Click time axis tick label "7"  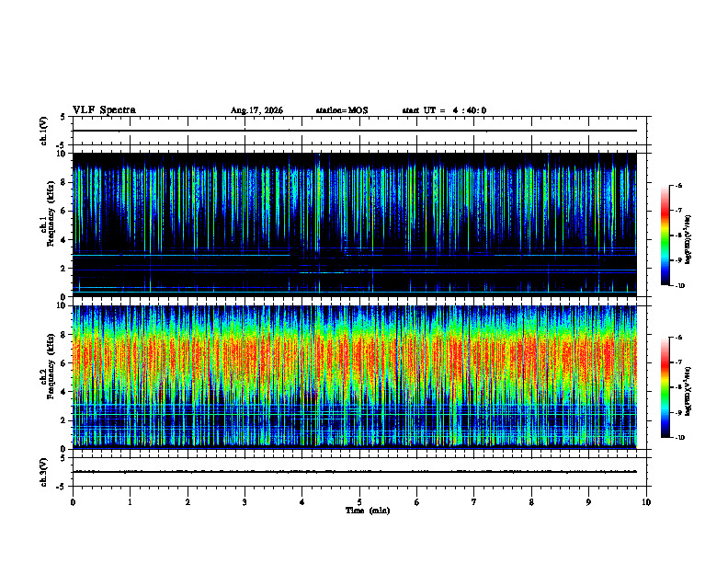[474, 502]
